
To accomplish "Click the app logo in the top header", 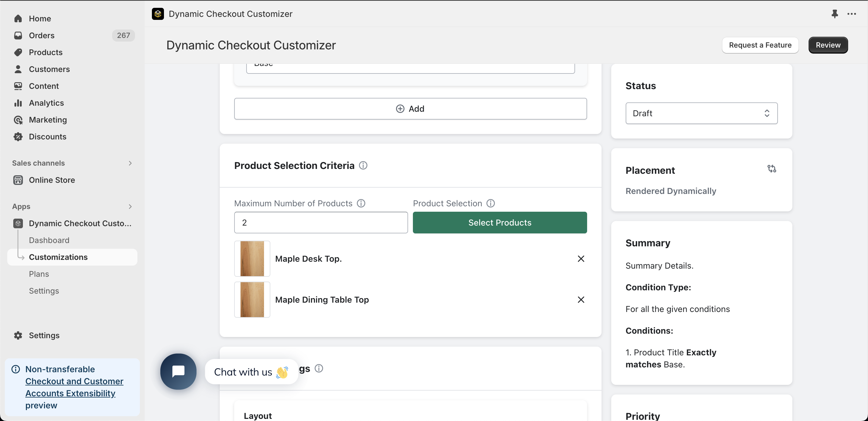I will 158,14.
